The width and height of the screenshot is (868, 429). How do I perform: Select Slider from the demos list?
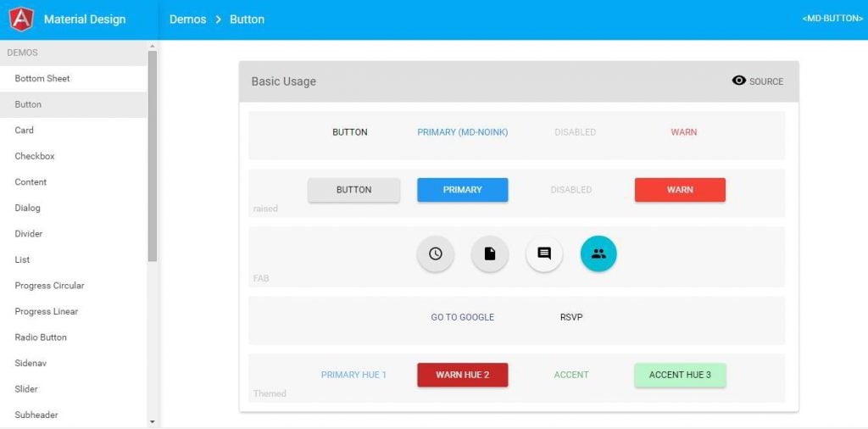(26, 389)
